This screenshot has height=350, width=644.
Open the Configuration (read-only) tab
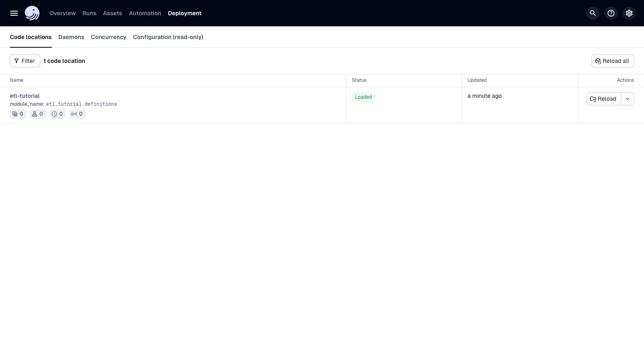click(x=168, y=37)
